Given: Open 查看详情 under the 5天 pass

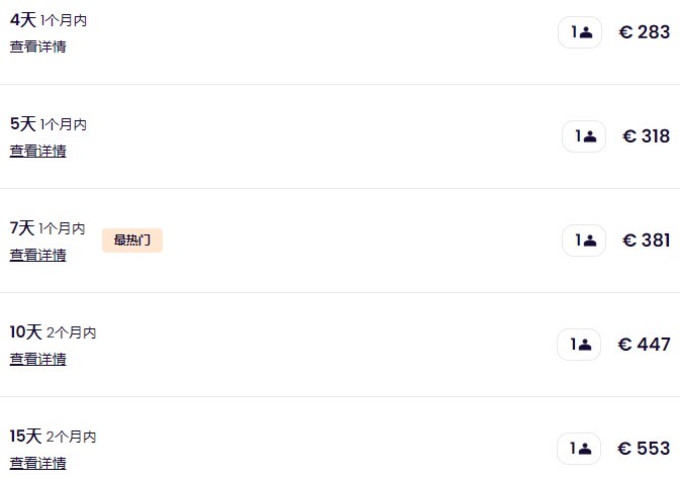Looking at the screenshot, I should pos(38,151).
